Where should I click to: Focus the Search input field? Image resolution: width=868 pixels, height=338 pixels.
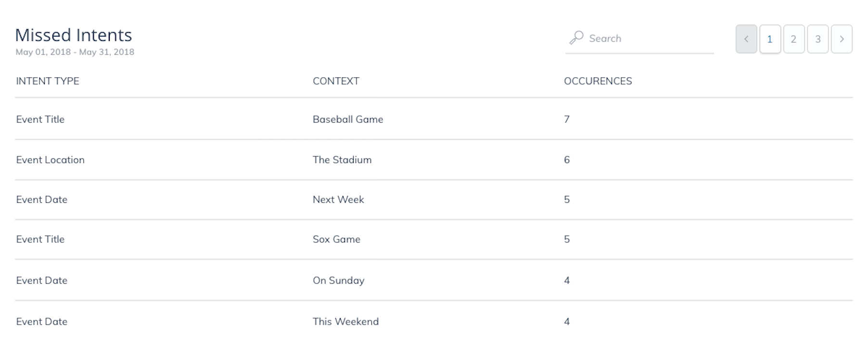(639, 39)
